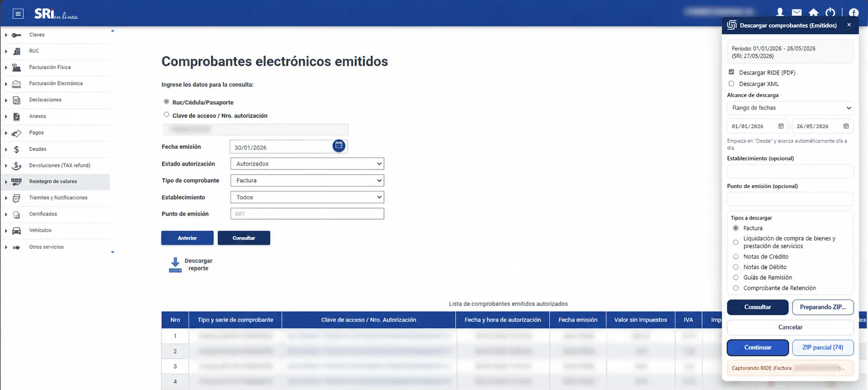Click the Trámites y Notificaciones icon
The height and width of the screenshot is (390, 868).
[x=16, y=198]
